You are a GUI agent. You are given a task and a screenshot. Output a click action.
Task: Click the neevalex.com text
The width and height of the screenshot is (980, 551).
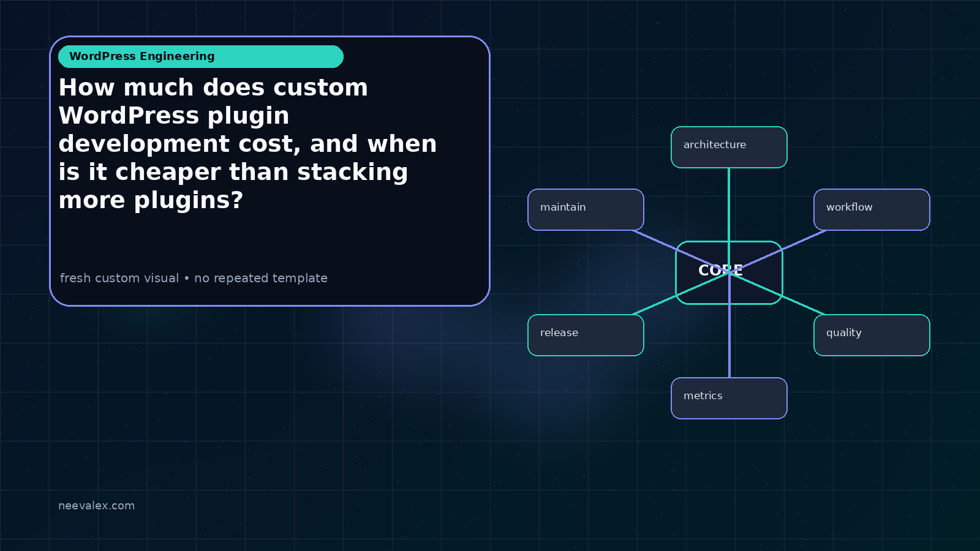(96, 506)
